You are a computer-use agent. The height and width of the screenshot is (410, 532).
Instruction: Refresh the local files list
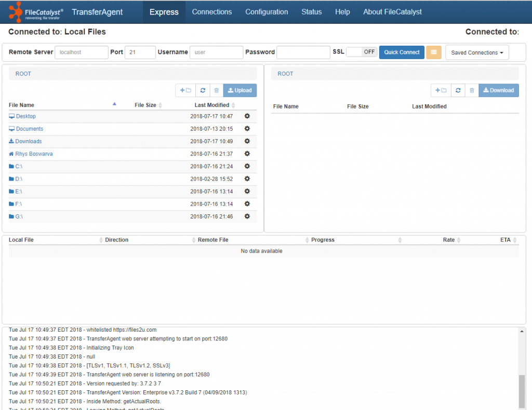tap(203, 90)
